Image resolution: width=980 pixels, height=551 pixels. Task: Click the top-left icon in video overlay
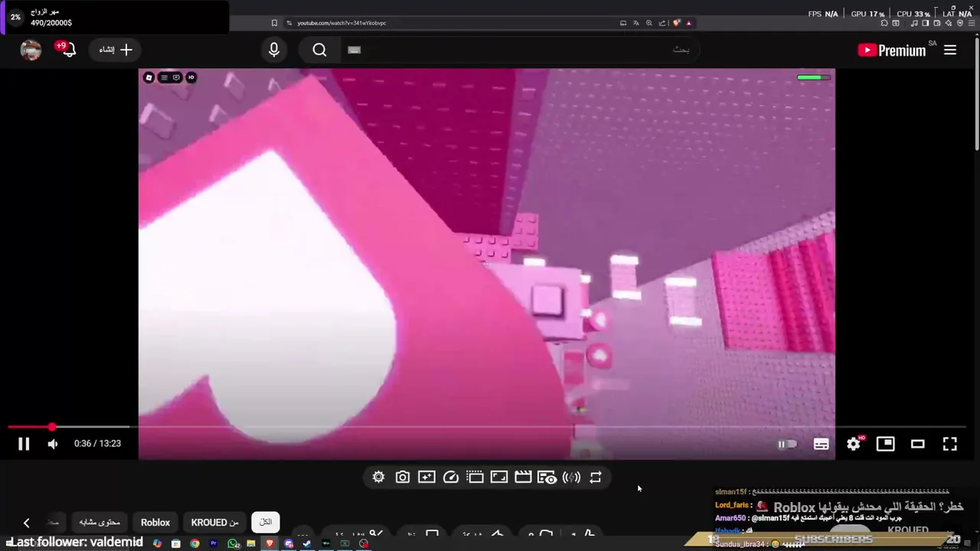[149, 77]
